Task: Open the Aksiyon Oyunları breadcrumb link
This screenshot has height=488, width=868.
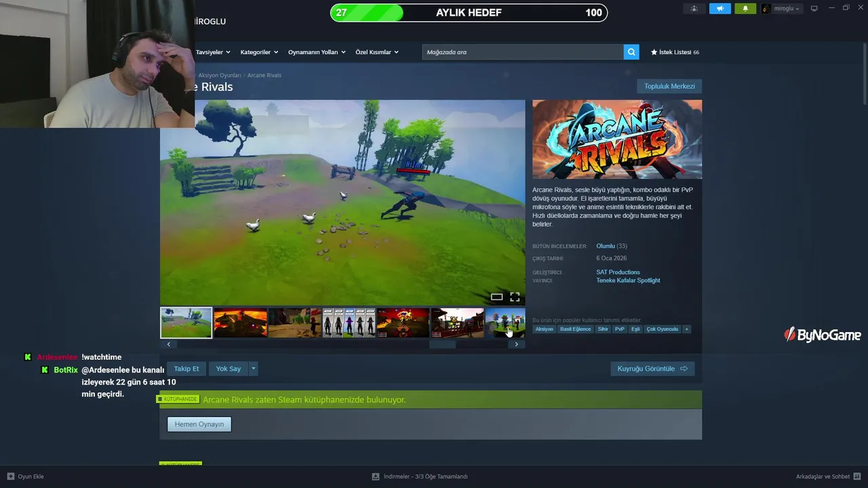Action: tap(220, 75)
